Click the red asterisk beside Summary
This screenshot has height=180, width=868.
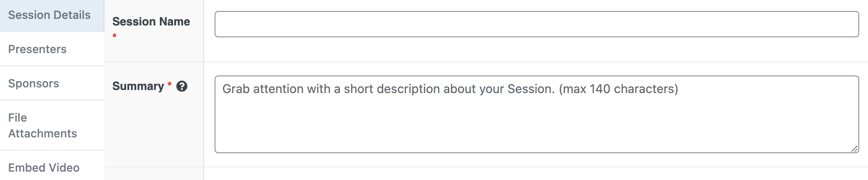[x=169, y=85]
